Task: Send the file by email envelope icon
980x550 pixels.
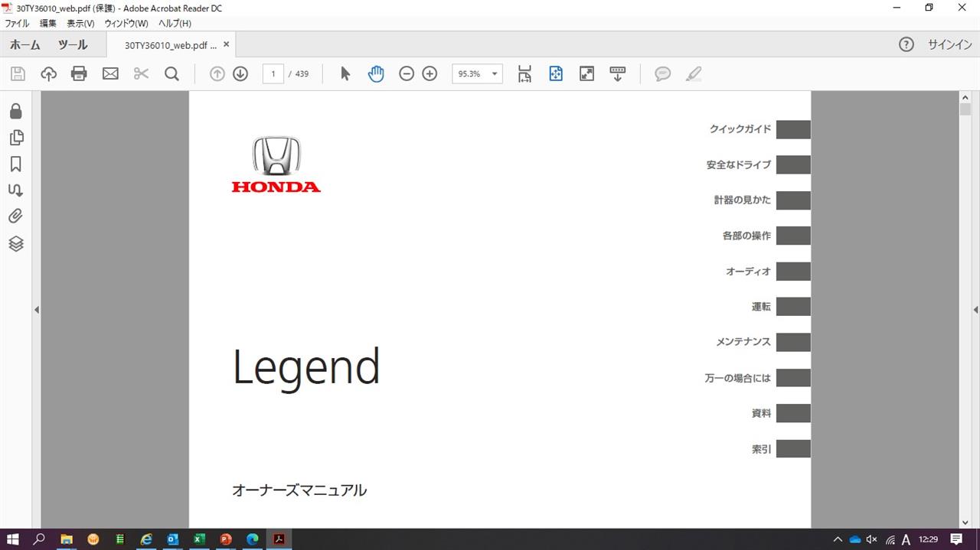Action: 110,74
